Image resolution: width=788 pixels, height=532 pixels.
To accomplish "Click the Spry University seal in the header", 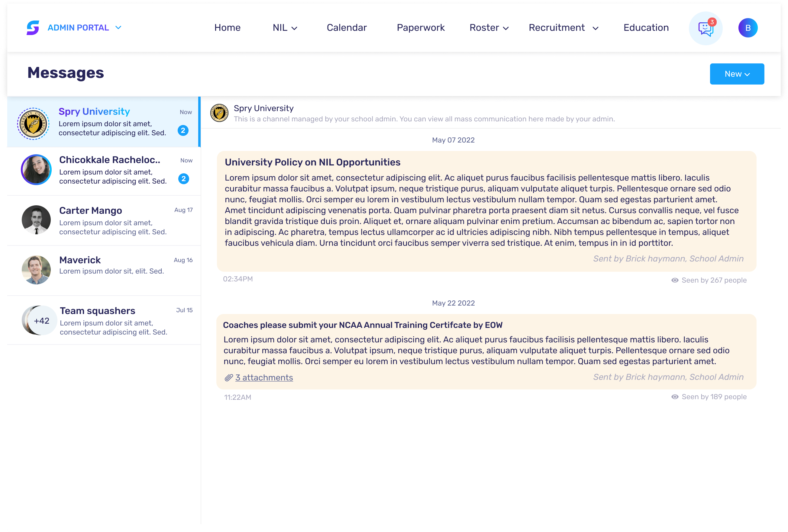I will [x=219, y=113].
